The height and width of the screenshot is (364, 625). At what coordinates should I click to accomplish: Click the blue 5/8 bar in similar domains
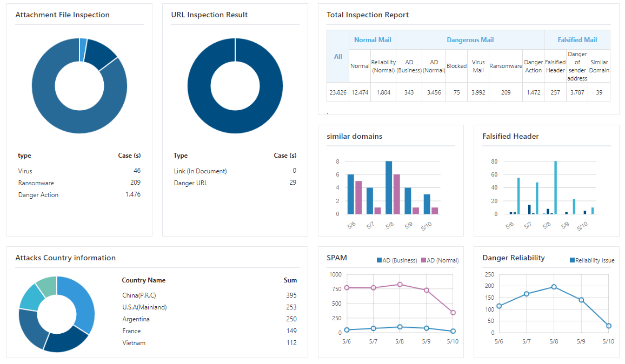(x=389, y=188)
